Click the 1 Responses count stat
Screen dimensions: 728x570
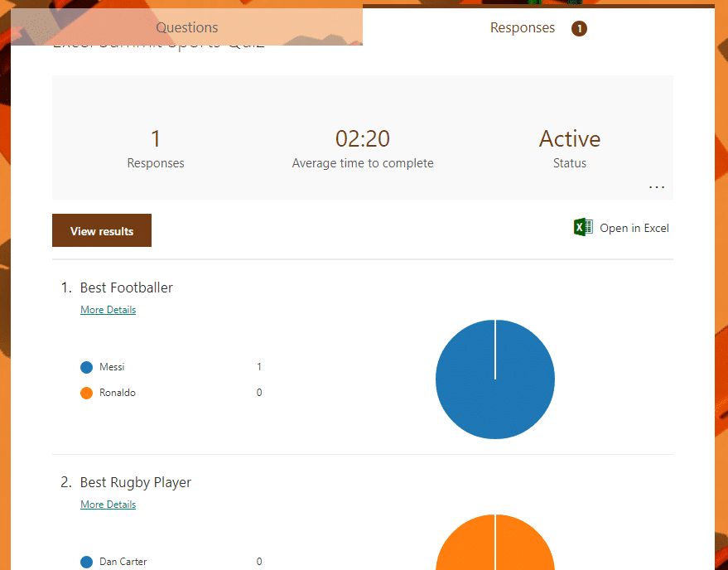click(156, 138)
